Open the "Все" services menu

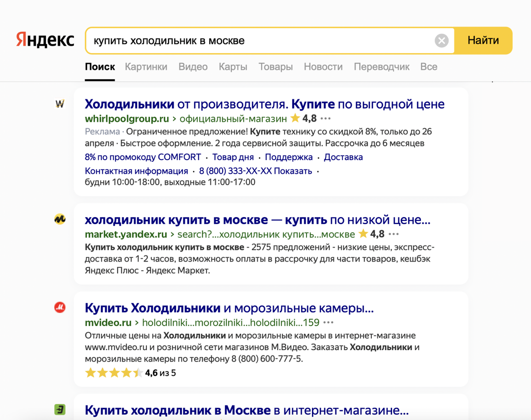428,66
